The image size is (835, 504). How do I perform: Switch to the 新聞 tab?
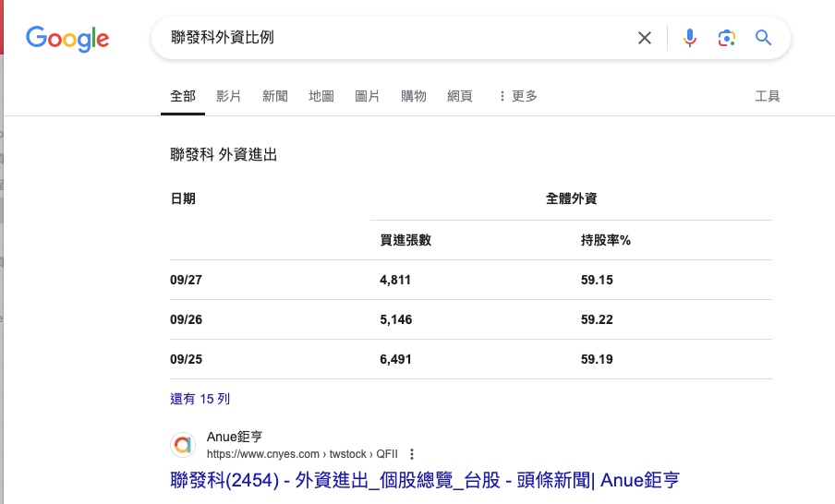pos(274,96)
